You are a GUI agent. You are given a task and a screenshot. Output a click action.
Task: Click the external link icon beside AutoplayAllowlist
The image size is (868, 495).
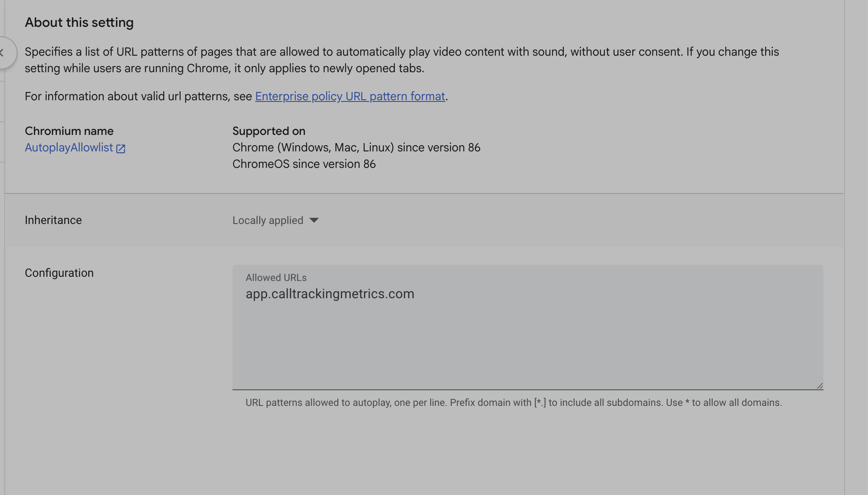(x=121, y=148)
